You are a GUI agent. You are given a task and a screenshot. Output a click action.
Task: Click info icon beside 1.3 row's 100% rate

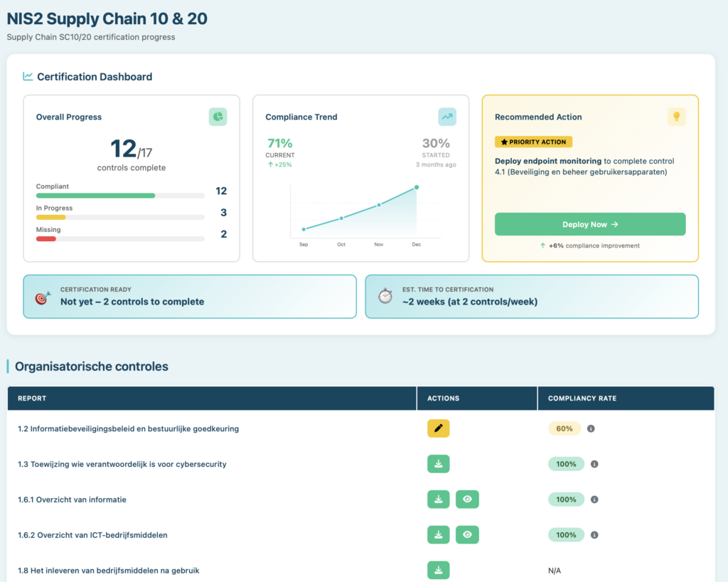pos(594,465)
